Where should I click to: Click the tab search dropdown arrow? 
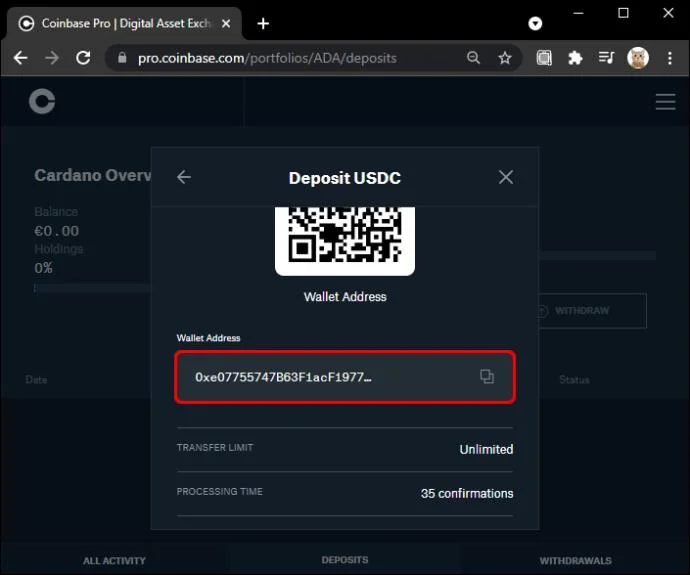click(x=535, y=23)
